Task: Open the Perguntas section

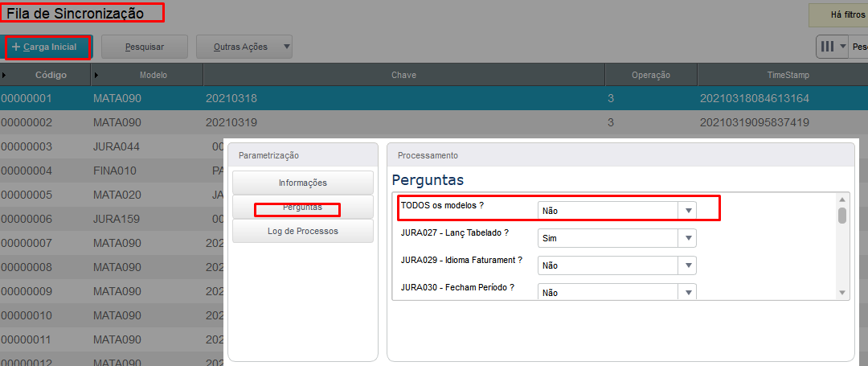Action: pyautogui.click(x=303, y=207)
